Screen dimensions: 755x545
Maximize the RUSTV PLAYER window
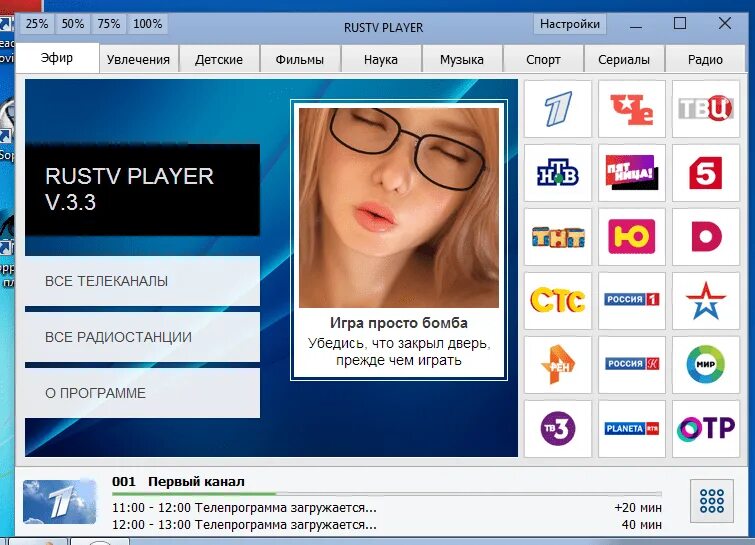[680, 23]
